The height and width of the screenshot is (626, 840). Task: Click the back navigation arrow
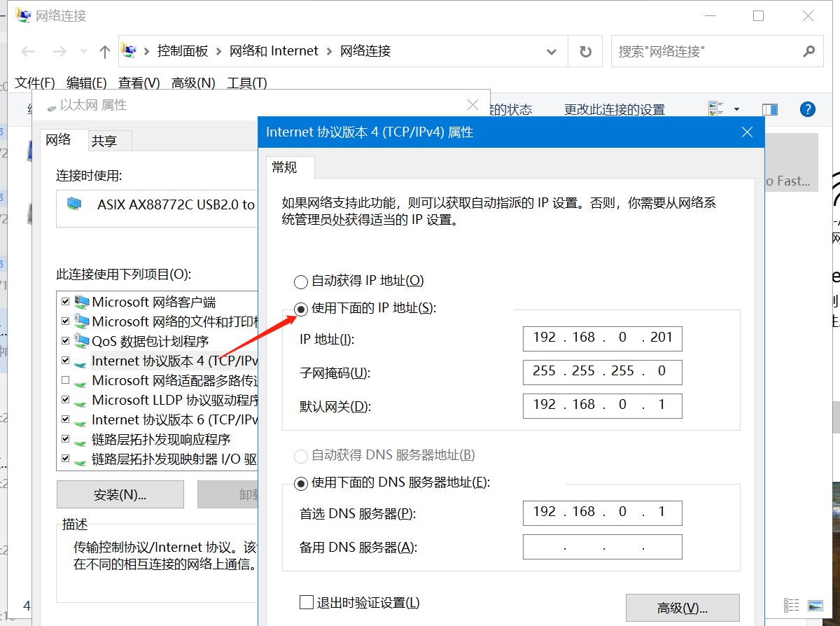pos(28,52)
